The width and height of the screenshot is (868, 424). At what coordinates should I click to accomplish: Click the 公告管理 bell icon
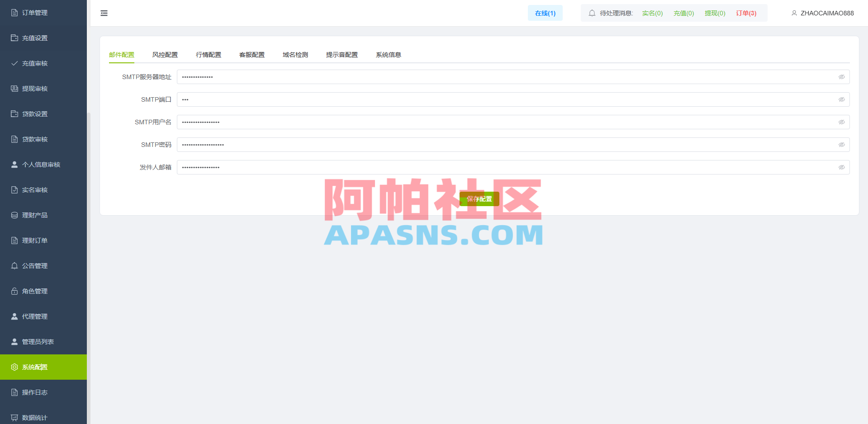(x=14, y=266)
